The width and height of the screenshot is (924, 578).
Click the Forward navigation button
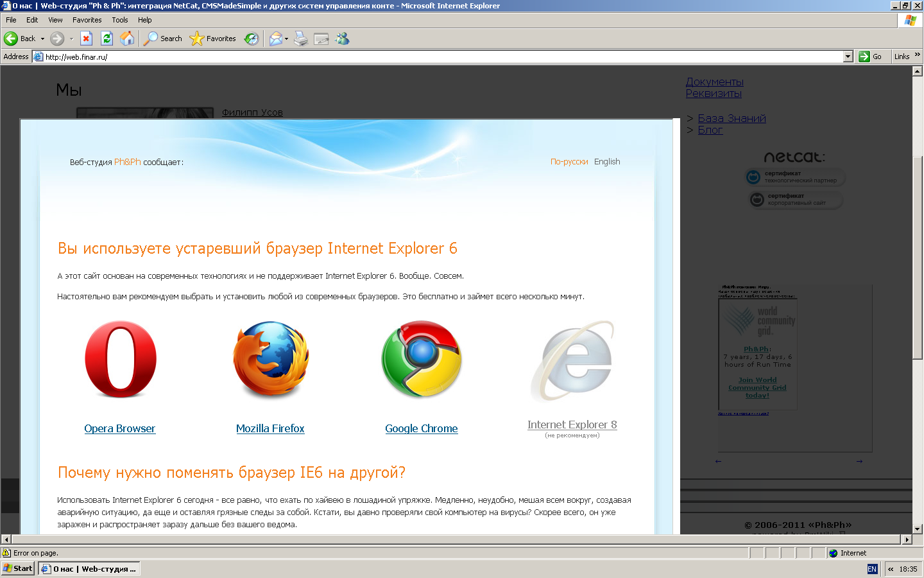(x=57, y=39)
